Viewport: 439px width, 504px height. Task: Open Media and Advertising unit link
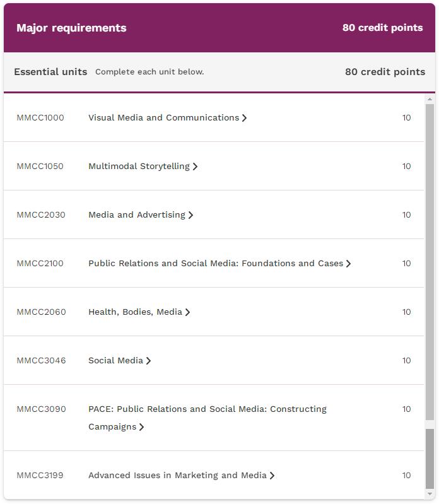coord(137,214)
